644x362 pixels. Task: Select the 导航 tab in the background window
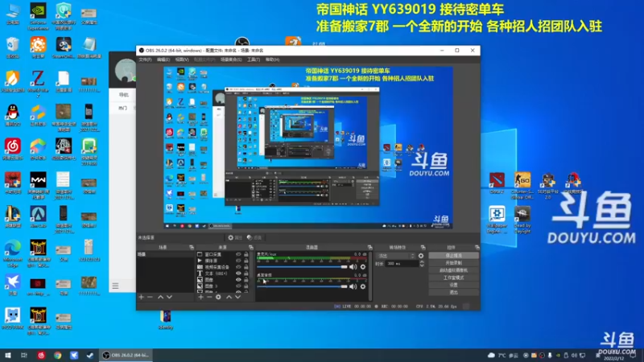124,95
